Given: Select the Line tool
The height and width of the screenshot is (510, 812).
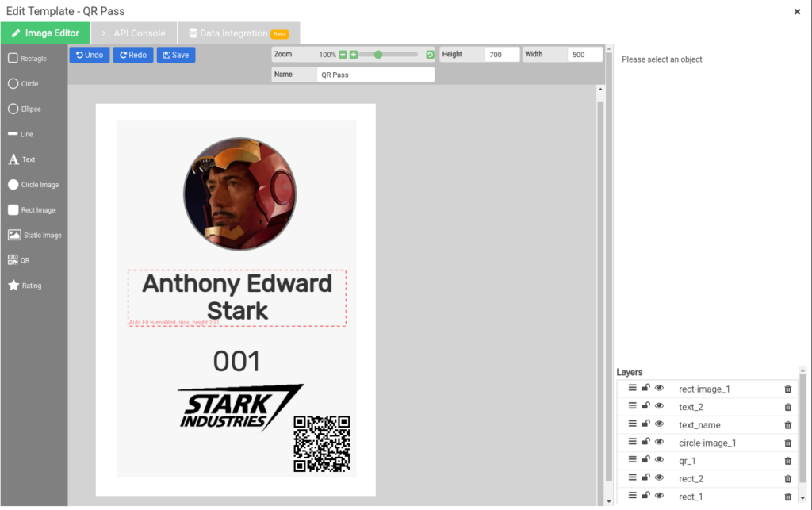Looking at the screenshot, I should click(x=21, y=134).
